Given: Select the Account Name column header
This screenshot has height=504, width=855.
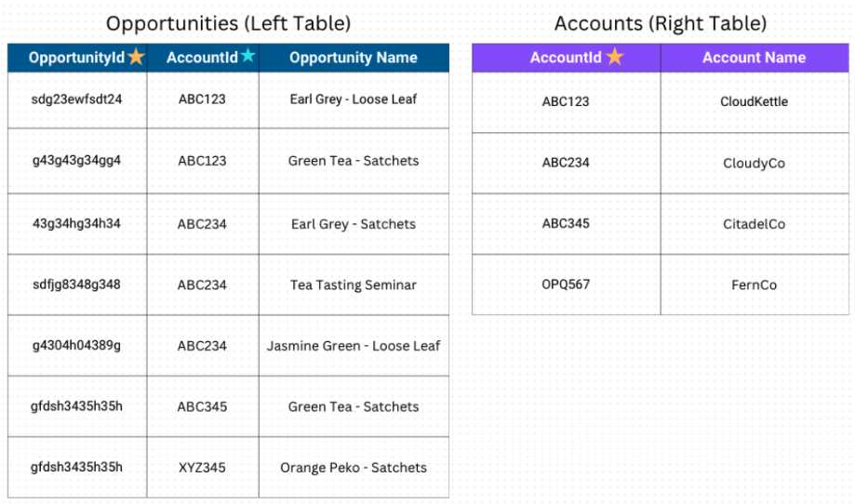Looking at the screenshot, I should click(x=755, y=58).
